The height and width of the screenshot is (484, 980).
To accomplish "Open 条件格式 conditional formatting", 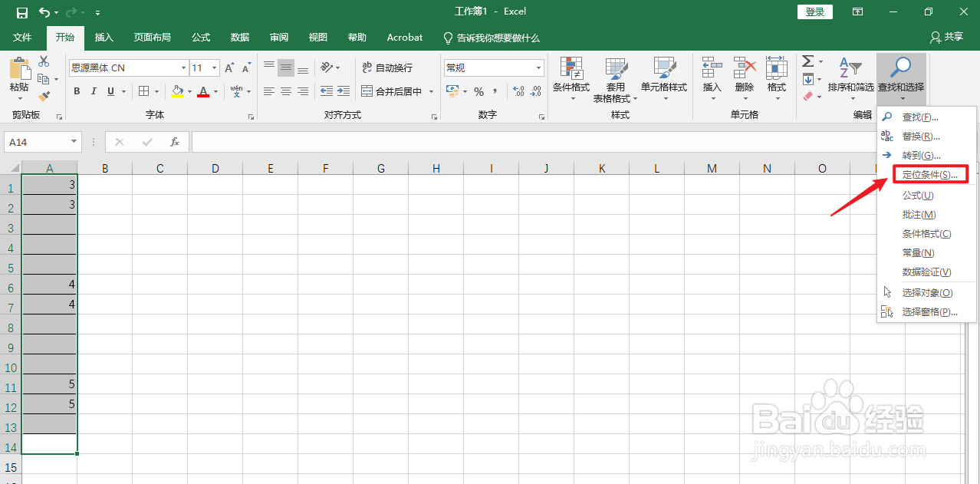I will (x=571, y=80).
